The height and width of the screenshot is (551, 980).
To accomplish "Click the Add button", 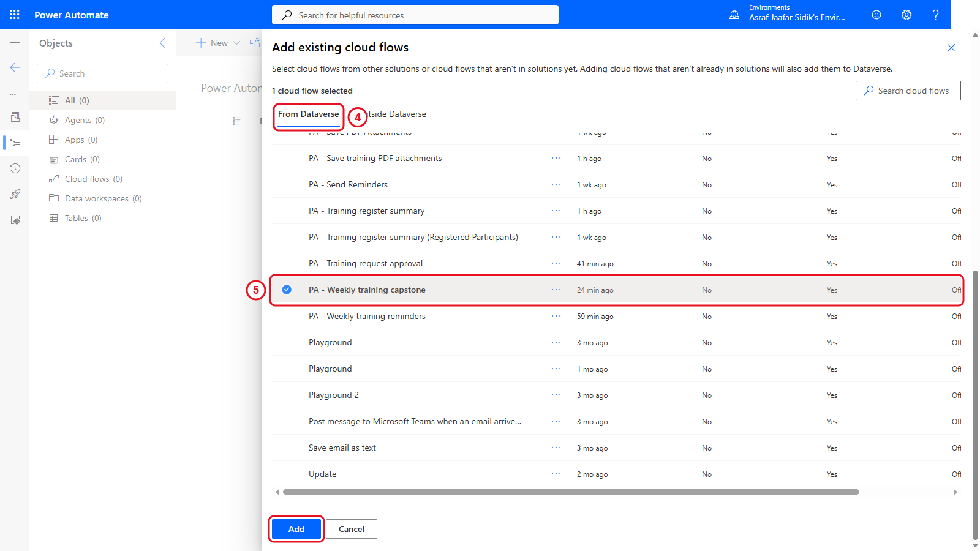I will [296, 529].
